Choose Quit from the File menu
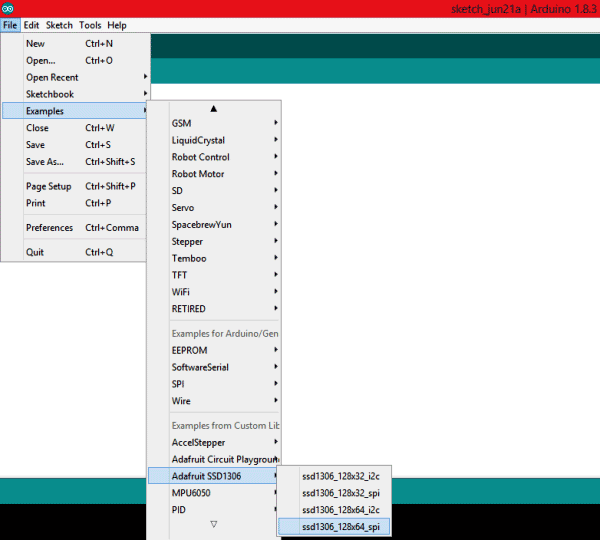Image resolution: width=600 pixels, height=540 pixels. (35, 252)
